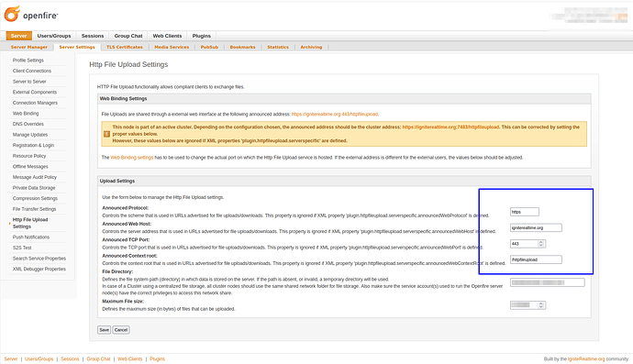Click the Save button
The image size is (633, 364).
(105, 330)
